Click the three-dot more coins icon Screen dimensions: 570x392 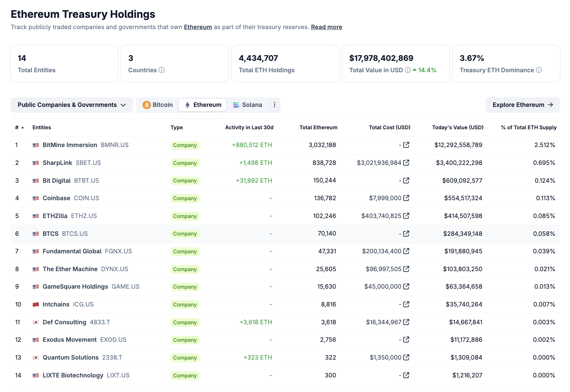point(274,105)
